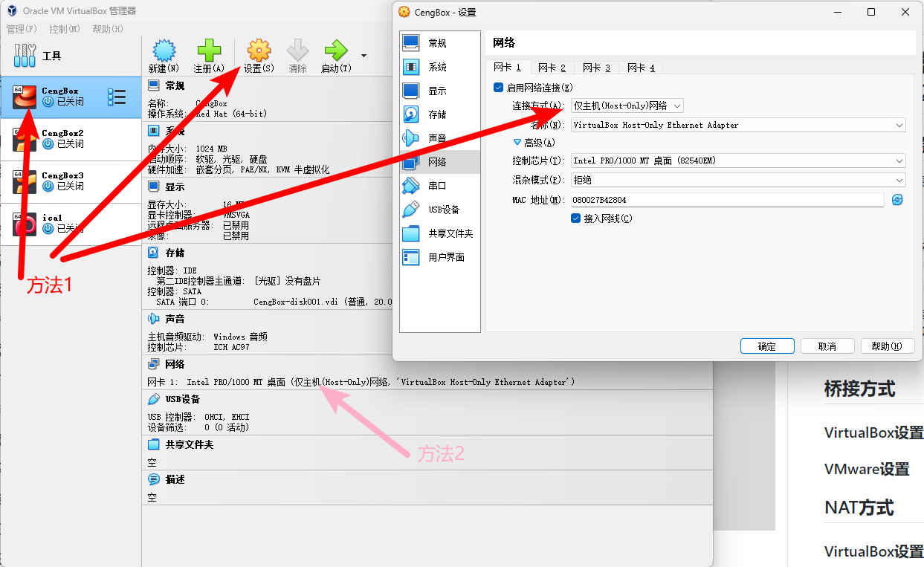Open adapter name dropdown VirtualBox Host-Only Ethernet Adapter
Image resolution: width=924 pixels, height=567 pixels.
tap(738, 125)
